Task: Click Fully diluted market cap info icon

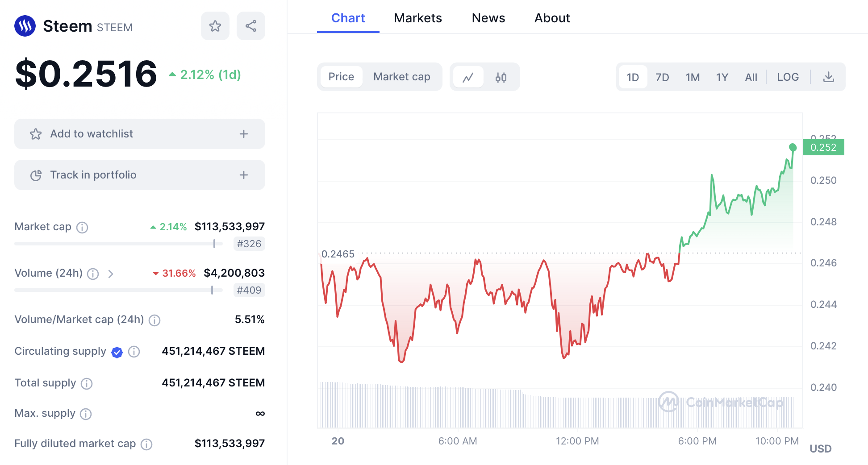Action: point(146,444)
